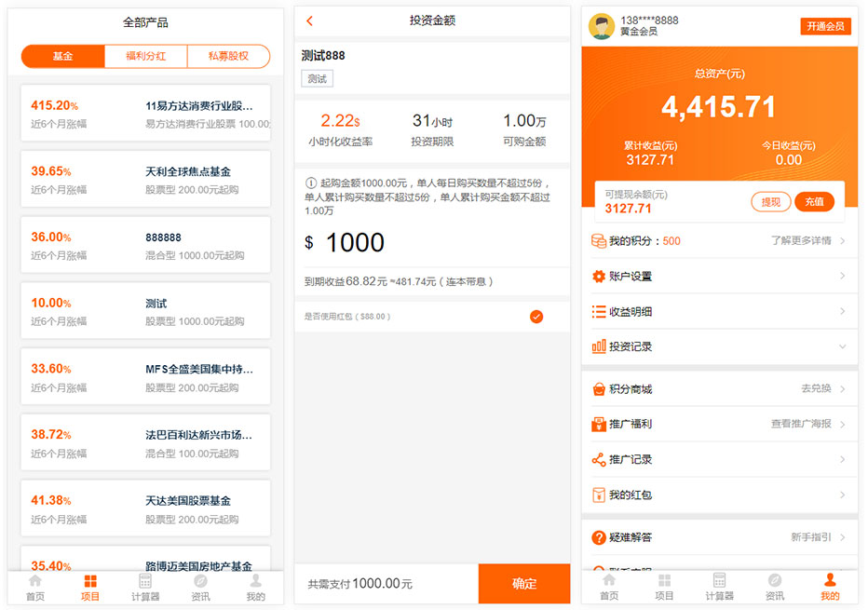Open 计算器 in left screen bottom bar
Viewport: 868px width, 610px height.
pos(145,588)
